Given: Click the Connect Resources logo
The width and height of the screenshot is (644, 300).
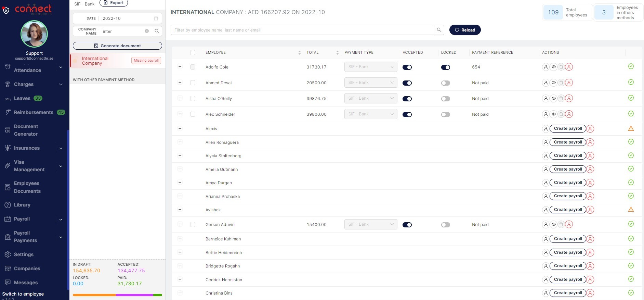Looking at the screenshot, I should click(x=33, y=9).
